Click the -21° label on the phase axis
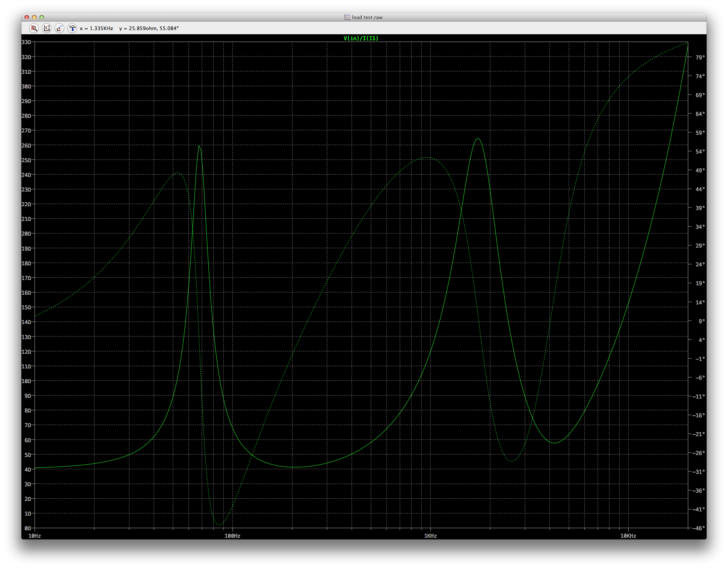 (x=699, y=434)
